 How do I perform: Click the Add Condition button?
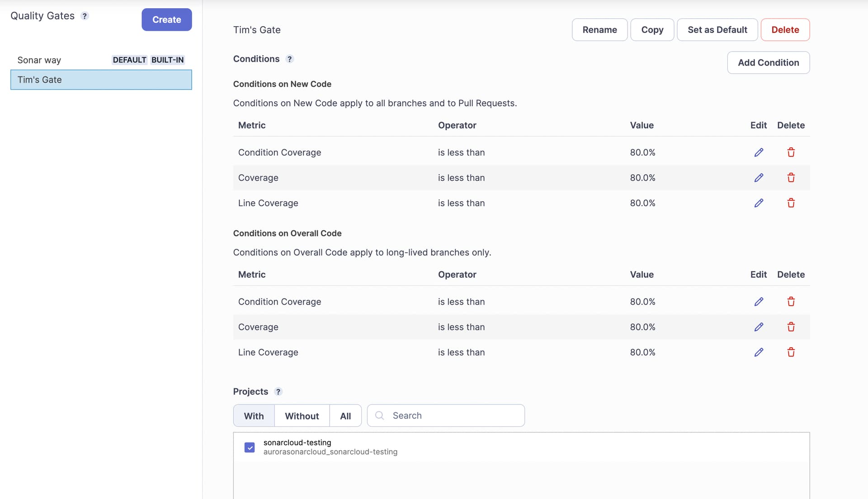coord(768,62)
